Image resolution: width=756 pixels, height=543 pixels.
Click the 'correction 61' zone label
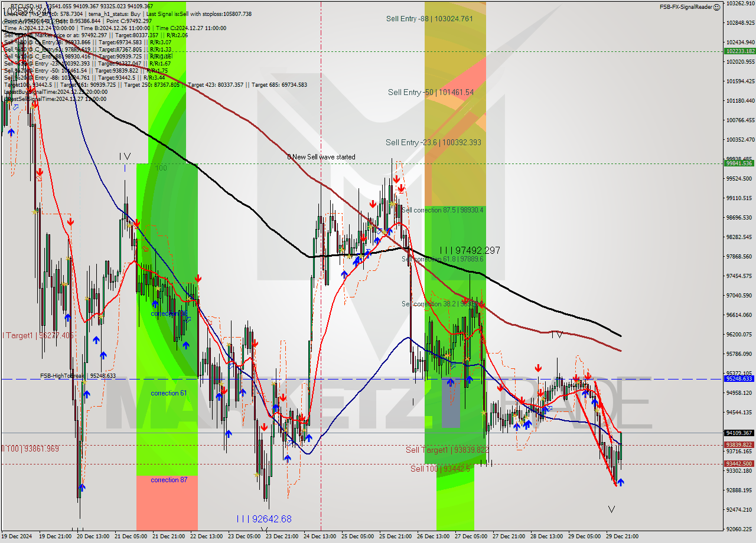click(169, 393)
